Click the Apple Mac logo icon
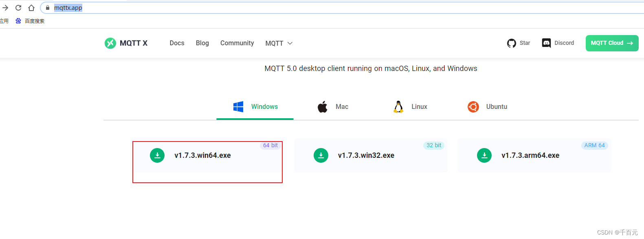 (323, 107)
